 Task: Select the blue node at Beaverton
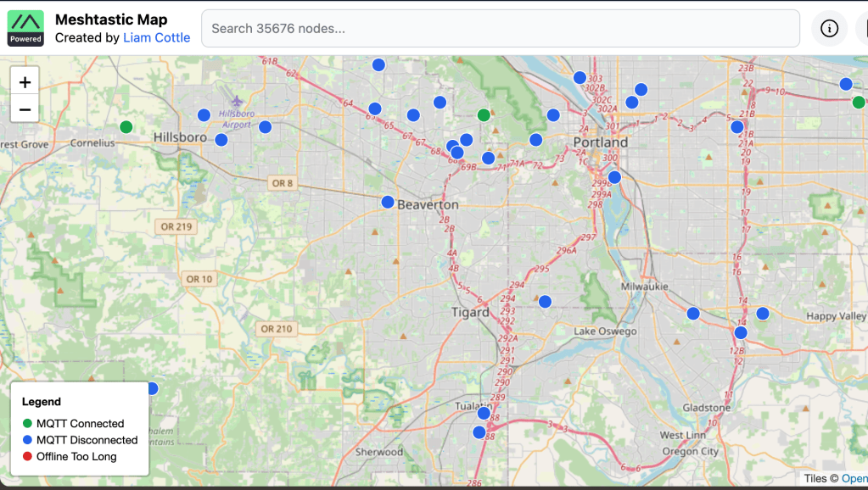click(388, 202)
